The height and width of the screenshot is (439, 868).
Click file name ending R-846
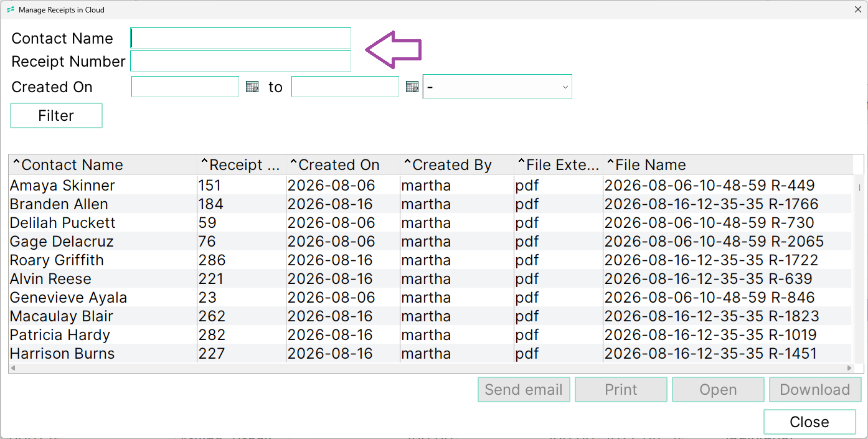(x=709, y=298)
